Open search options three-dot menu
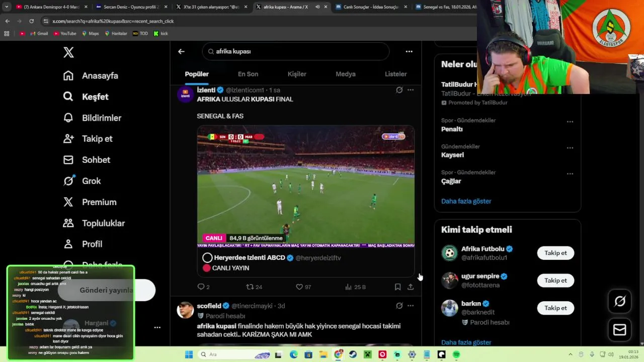Viewport: 644px width, 362px height. [409, 51]
